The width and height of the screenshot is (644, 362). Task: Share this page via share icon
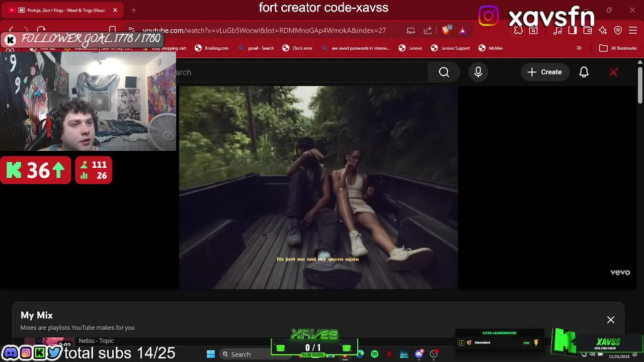(428, 31)
